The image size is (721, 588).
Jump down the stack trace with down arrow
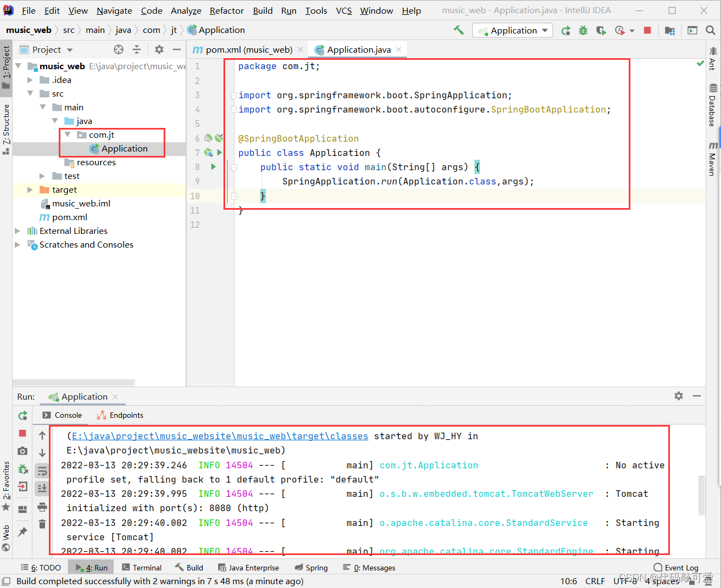(x=42, y=453)
